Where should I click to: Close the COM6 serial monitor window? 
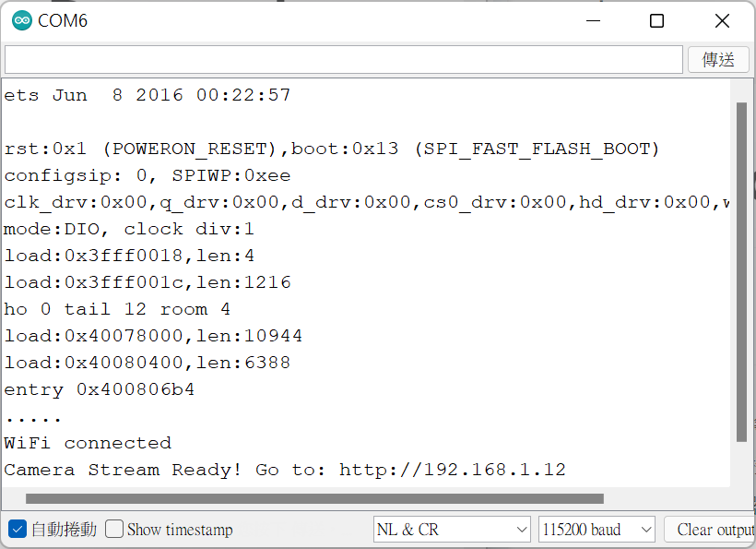[723, 20]
